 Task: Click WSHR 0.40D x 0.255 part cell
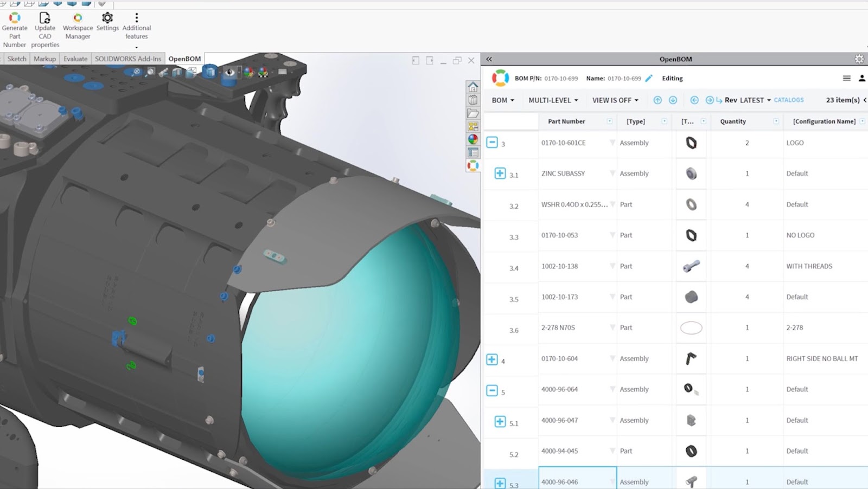click(x=577, y=204)
